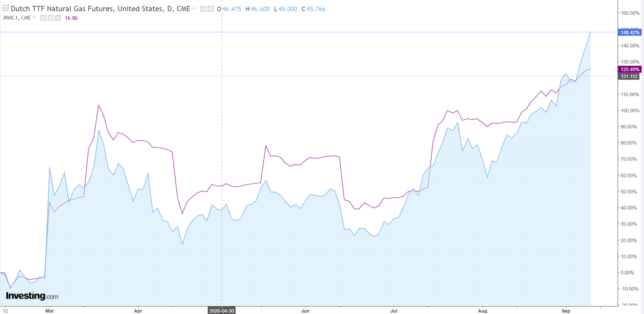Open the JKMC1 series settings gear
This screenshot has width=644, height=314.
[x=51, y=18]
